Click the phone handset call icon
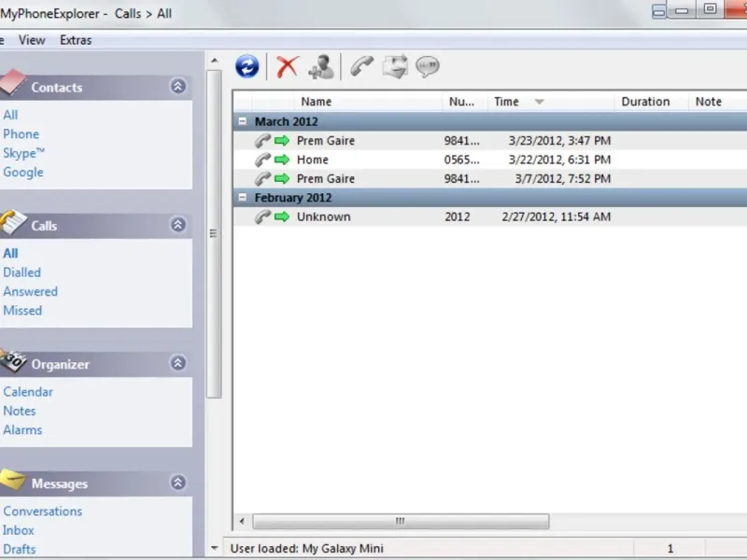The height and width of the screenshot is (560, 747). point(361,66)
